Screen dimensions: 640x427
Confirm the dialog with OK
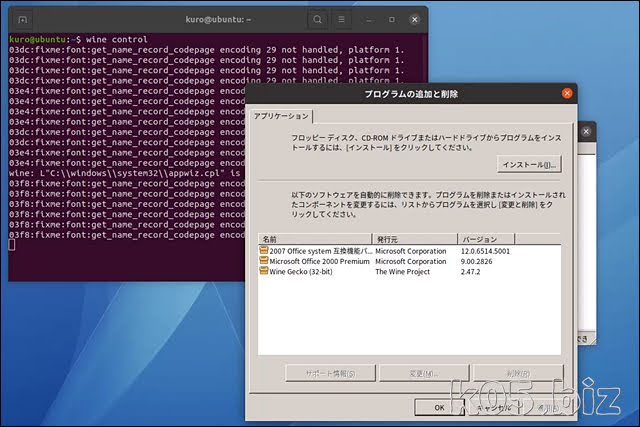pos(439,407)
